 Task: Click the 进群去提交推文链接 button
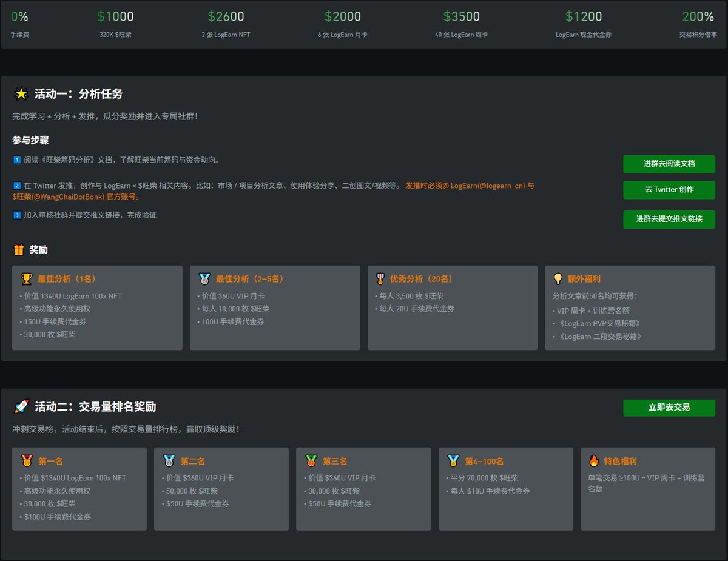click(669, 219)
